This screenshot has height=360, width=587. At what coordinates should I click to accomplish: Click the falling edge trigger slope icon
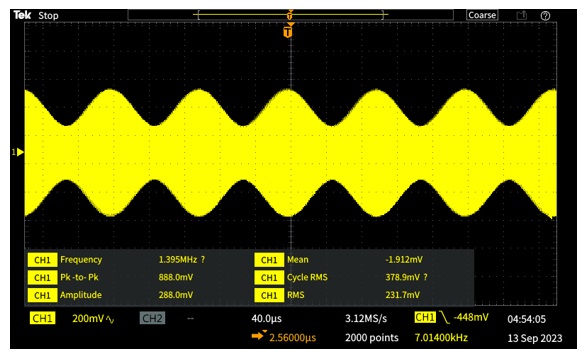pos(444,317)
